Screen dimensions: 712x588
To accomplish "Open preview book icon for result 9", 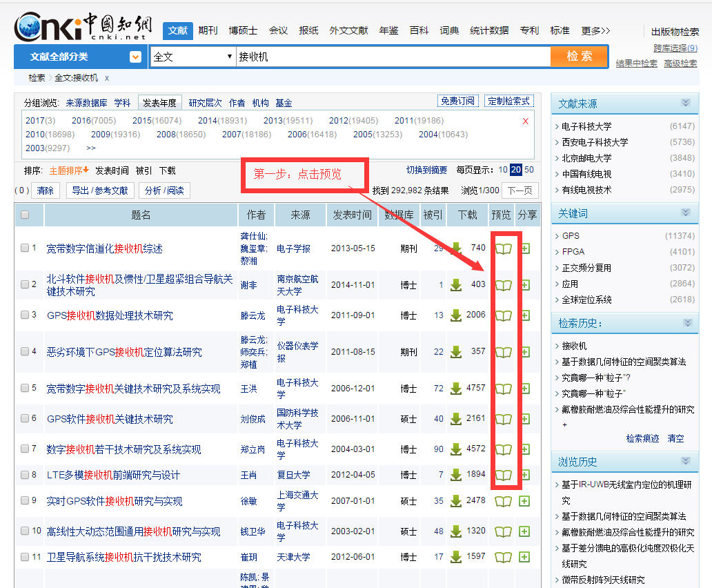I will click(x=504, y=501).
